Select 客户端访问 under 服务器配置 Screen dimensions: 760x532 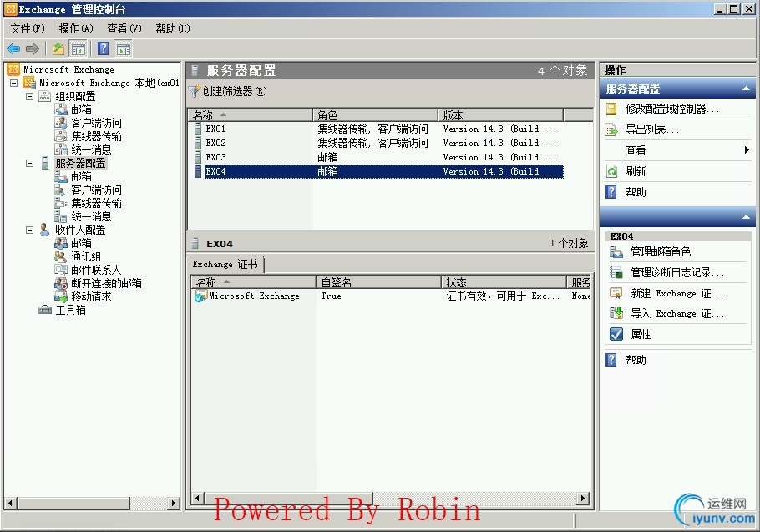coord(96,190)
